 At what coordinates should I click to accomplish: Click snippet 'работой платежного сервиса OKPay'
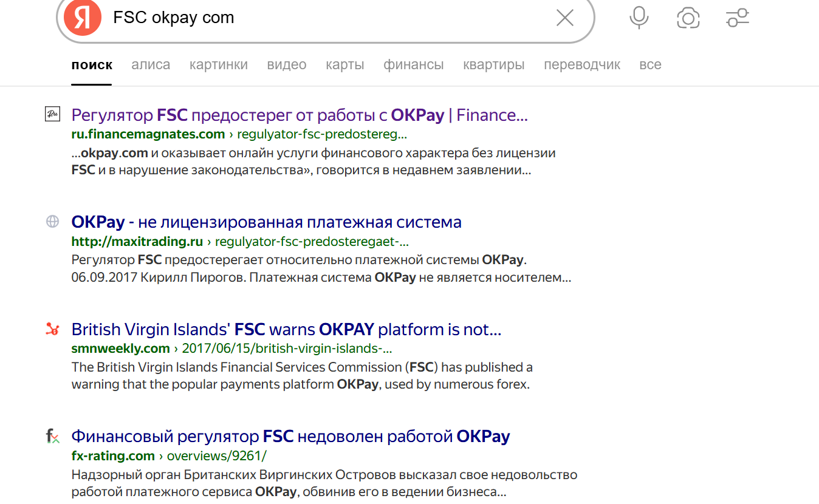184,492
